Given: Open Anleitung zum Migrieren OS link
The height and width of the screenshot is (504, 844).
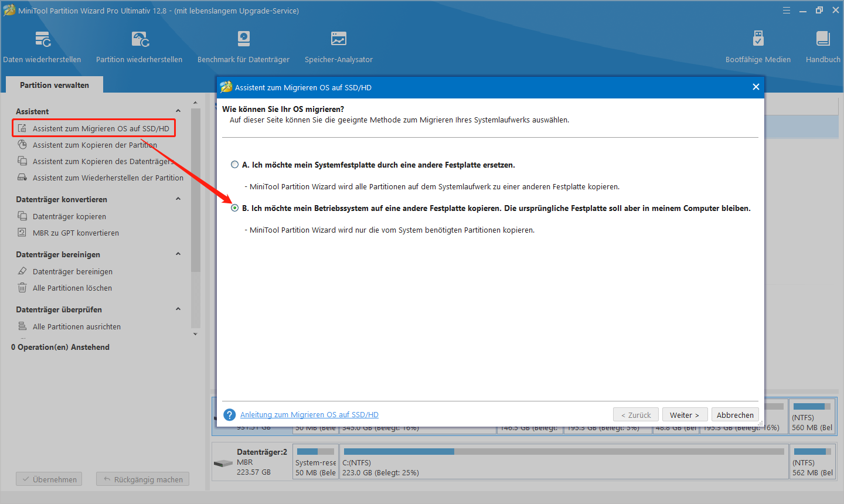Looking at the screenshot, I should (x=309, y=415).
